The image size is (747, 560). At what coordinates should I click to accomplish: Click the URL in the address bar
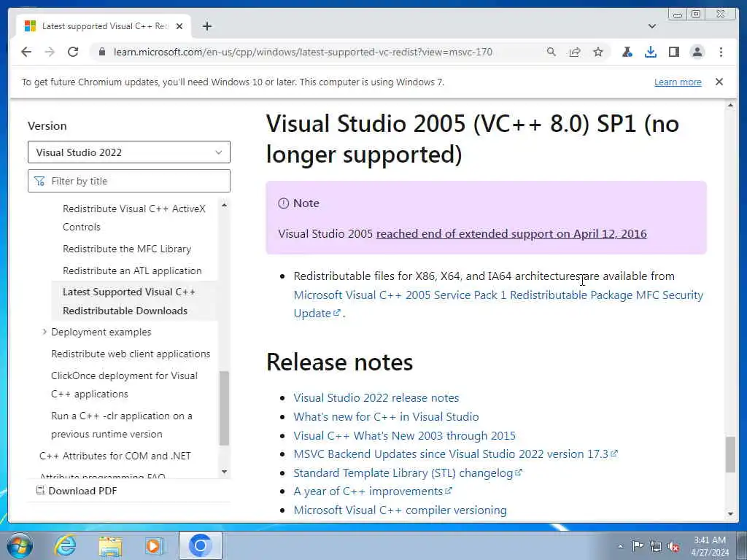(303, 52)
